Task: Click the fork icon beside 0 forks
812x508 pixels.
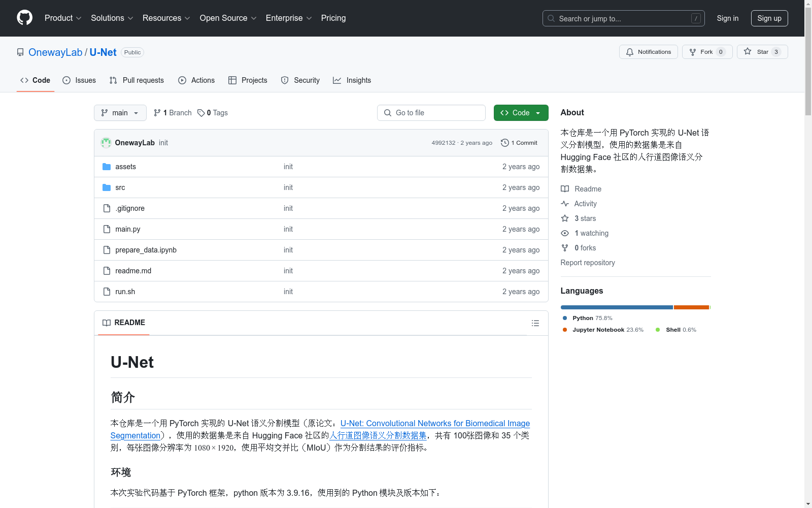Action: point(565,248)
